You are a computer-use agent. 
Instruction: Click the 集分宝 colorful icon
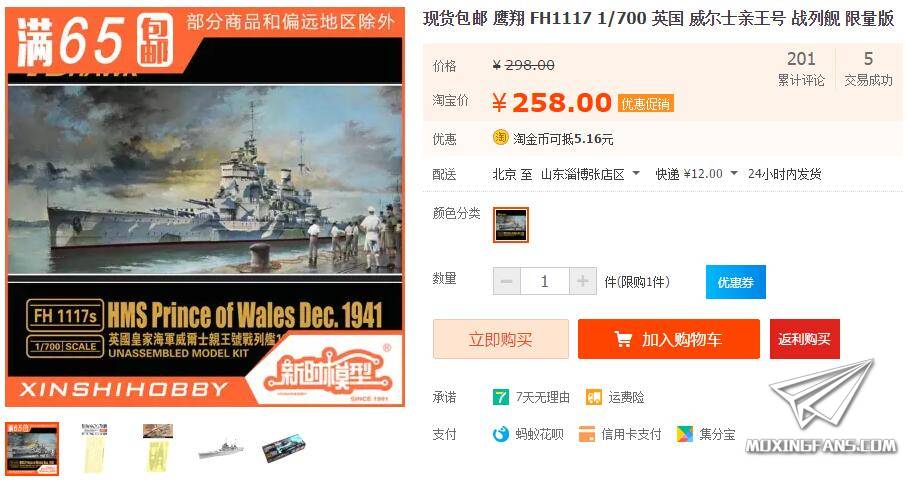click(685, 434)
